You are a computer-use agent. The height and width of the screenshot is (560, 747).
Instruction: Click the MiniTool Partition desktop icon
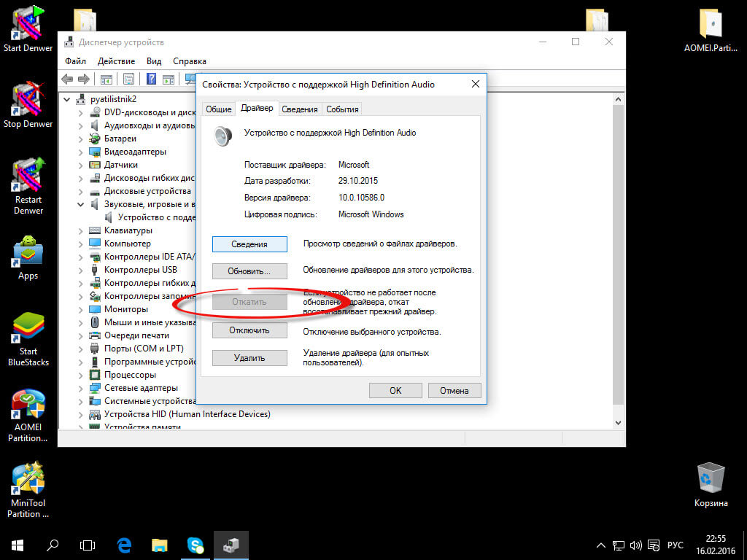28,489
